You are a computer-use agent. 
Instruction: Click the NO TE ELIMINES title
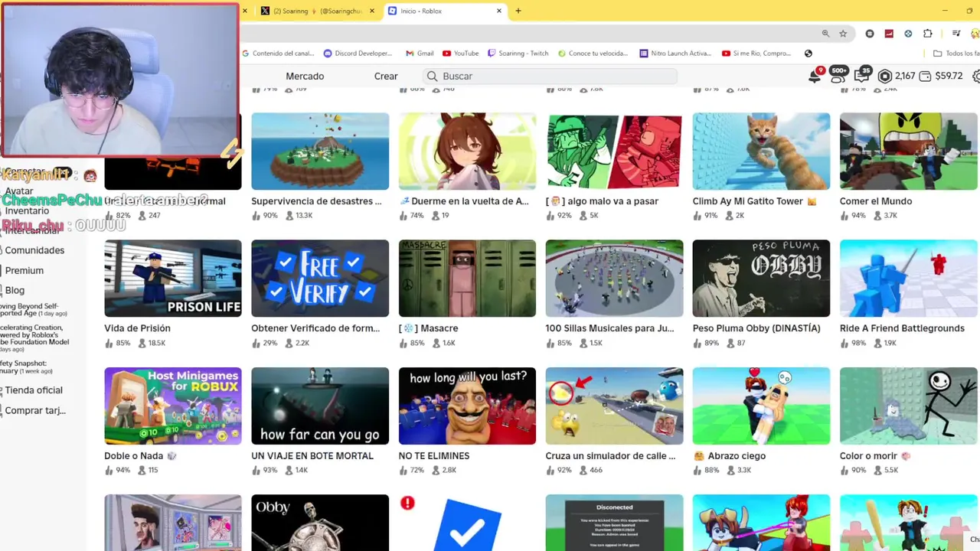click(x=434, y=455)
